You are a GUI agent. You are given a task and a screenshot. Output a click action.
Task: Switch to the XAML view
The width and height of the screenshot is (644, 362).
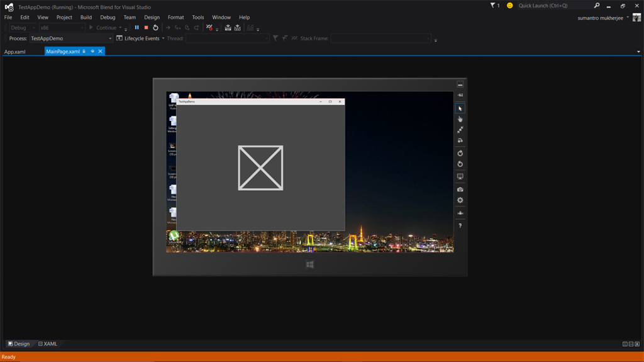(x=48, y=344)
